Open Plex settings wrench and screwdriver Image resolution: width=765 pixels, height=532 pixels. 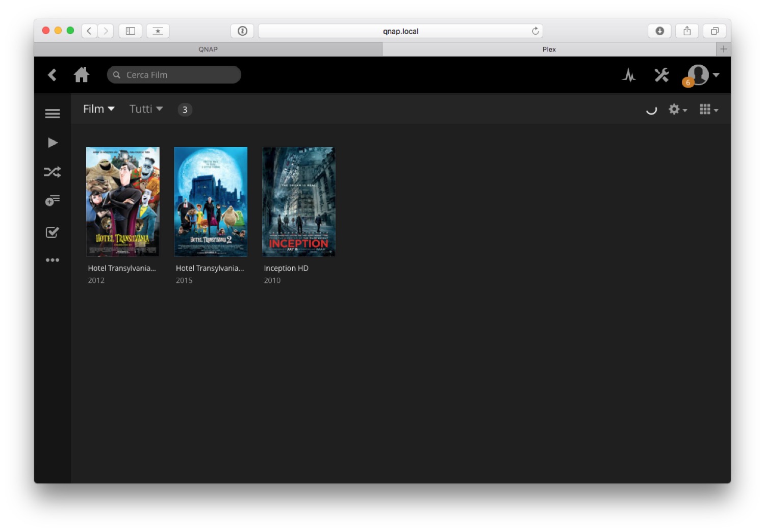(x=661, y=75)
